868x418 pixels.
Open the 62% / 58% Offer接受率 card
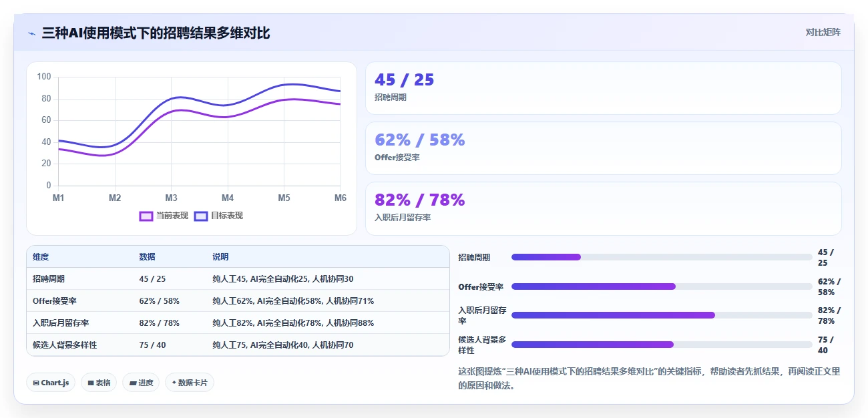click(603, 148)
